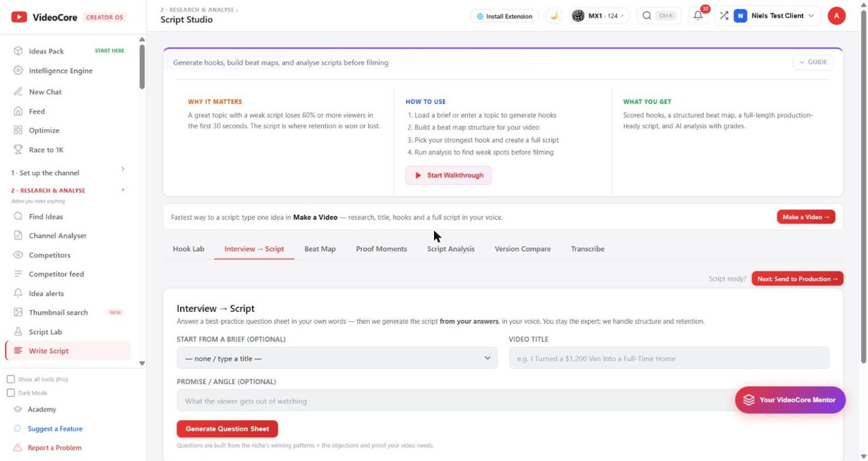Screen dimensions: 868x461
Task: Open the Start from a brief dropdown
Action: pos(337,358)
